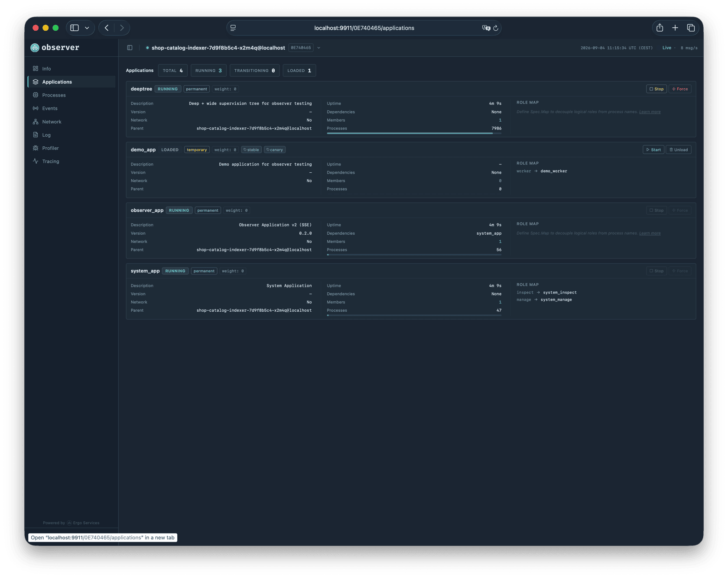The height and width of the screenshot is (578, 728).
Task: Click the disabled Force button on system_app
Action: click(680, 271)
